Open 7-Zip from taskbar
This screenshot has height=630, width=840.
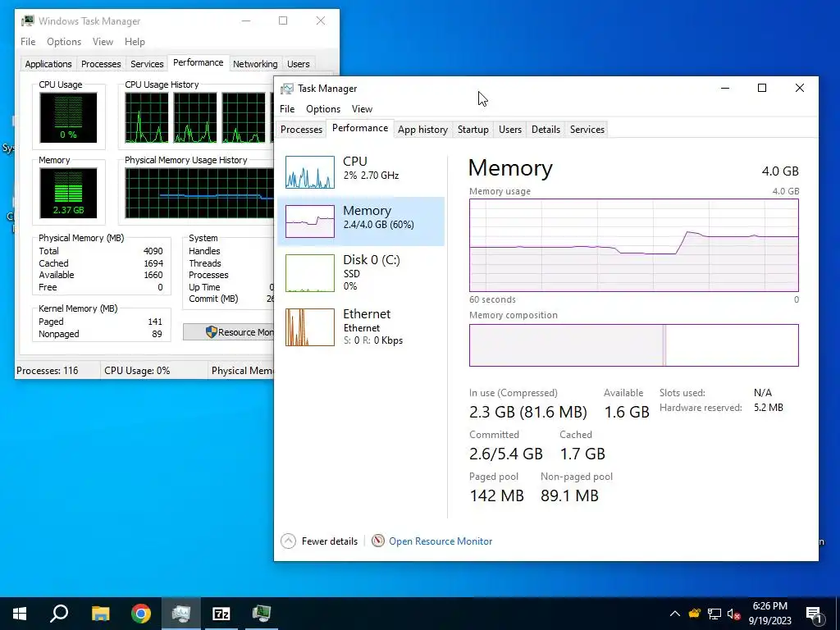(221, 614)
